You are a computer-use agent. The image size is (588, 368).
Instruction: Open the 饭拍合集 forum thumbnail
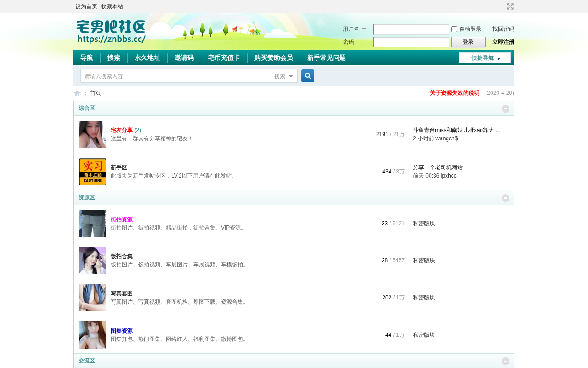[92, 260]
